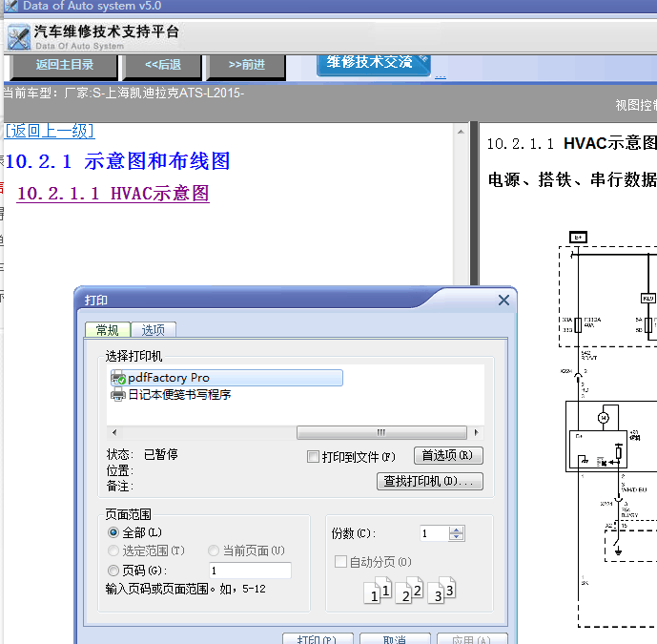This screenshot has height=644, width=657.
Task: Click the 查找打印机 button
Action: [x=429, y=481]
